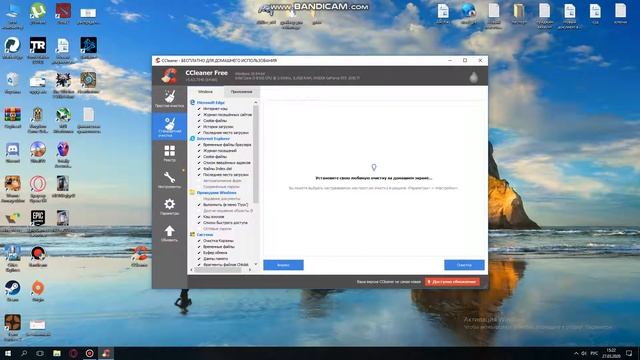
Task: Collapse the Проводник Windows category header
Action: point(216,193)
